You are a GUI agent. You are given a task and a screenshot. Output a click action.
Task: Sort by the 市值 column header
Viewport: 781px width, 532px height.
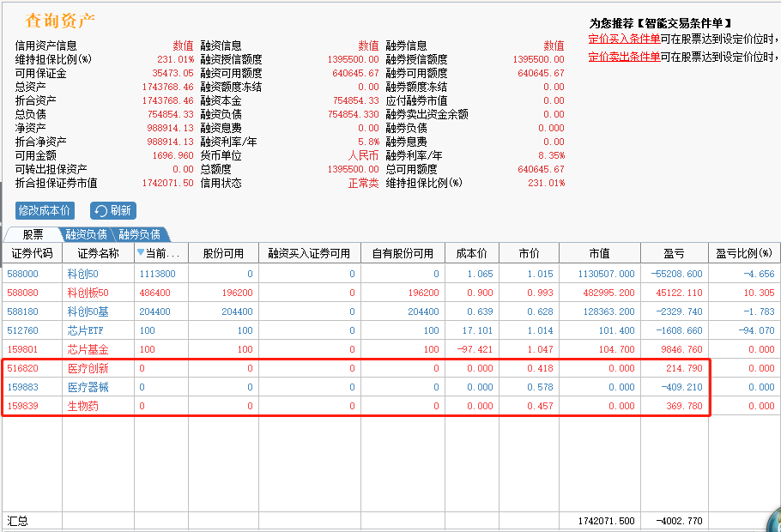click(600, 253)
